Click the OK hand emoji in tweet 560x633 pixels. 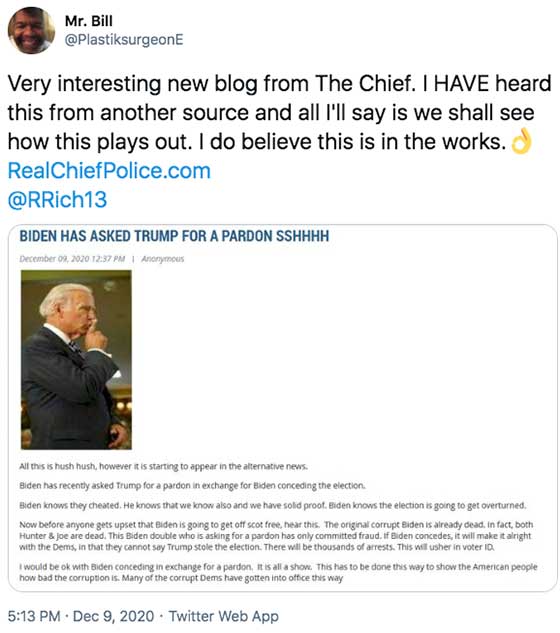(522, 141)
